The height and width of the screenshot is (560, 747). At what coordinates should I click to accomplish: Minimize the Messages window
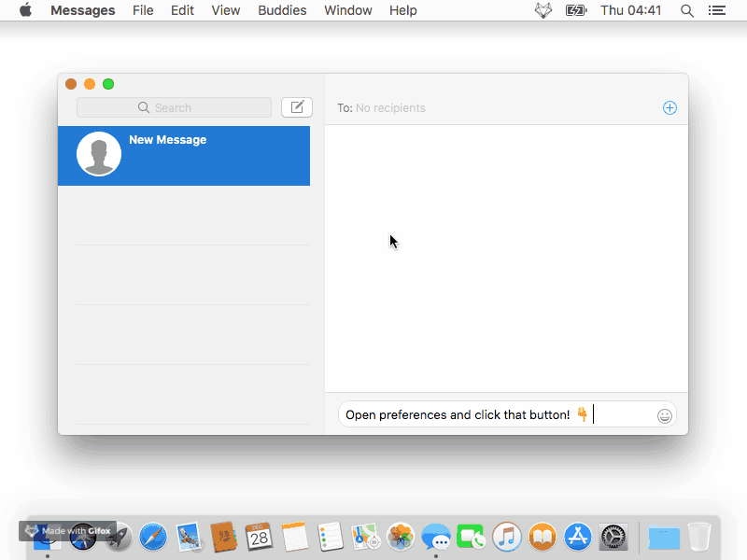(x=90, y=84)
